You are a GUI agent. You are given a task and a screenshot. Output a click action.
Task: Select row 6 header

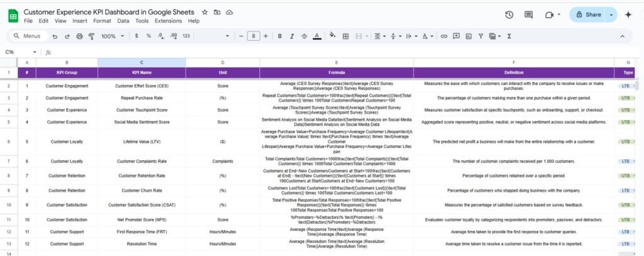click(9, 142)
